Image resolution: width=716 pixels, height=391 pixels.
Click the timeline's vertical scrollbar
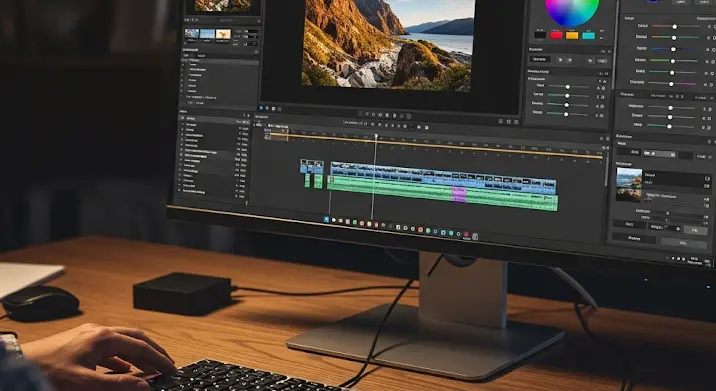606,168
